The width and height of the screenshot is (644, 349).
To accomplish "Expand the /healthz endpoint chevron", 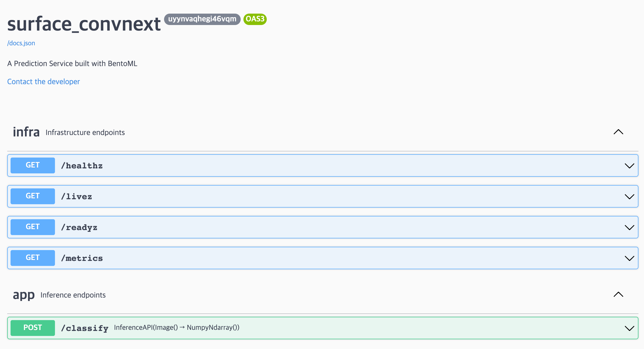I will [x=629, y=166].
